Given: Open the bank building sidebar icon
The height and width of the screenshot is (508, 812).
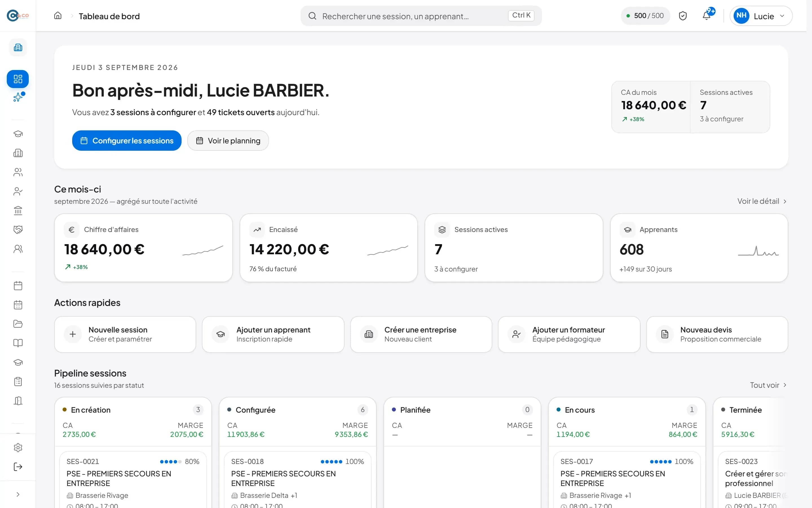Looking at the screenshot, I should pos(18,211).
